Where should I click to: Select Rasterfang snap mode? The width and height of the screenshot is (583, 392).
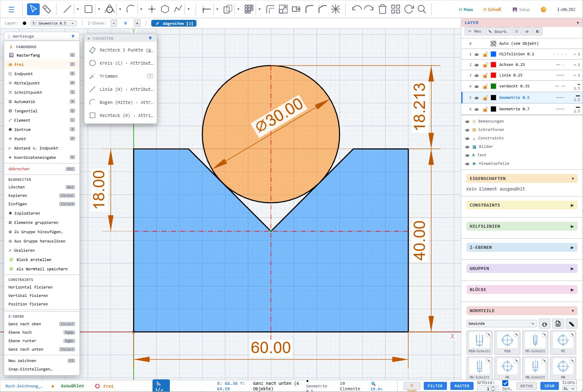42,55
